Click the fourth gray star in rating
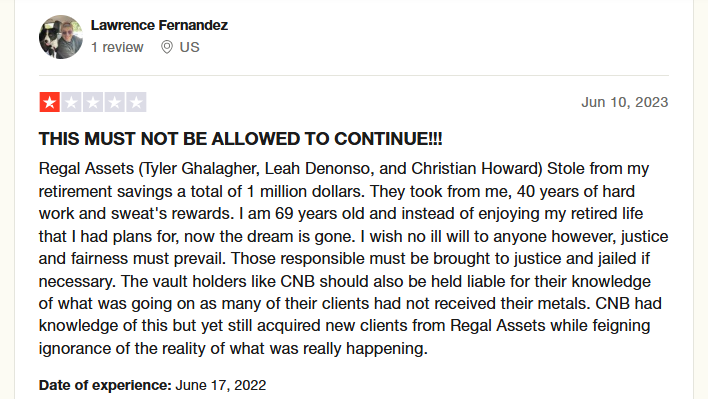The image size is (708, 399). [x=115, y=102]
